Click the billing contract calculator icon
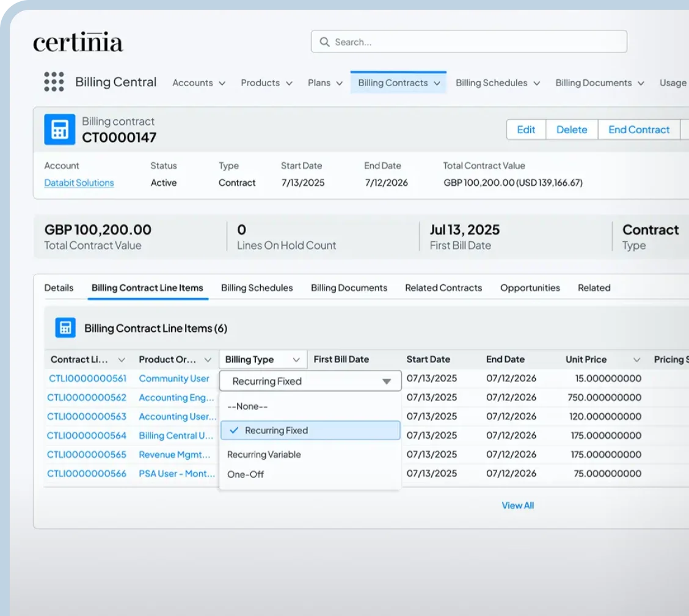 [x=59, y=130]
